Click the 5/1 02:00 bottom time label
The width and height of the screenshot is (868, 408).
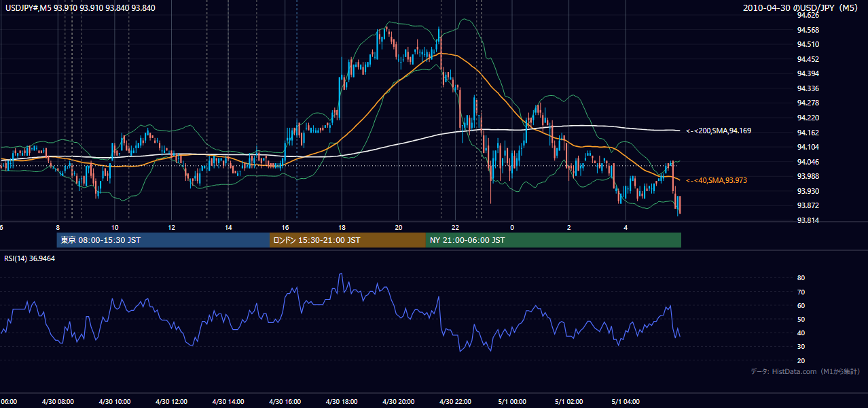tap(569, 402)
